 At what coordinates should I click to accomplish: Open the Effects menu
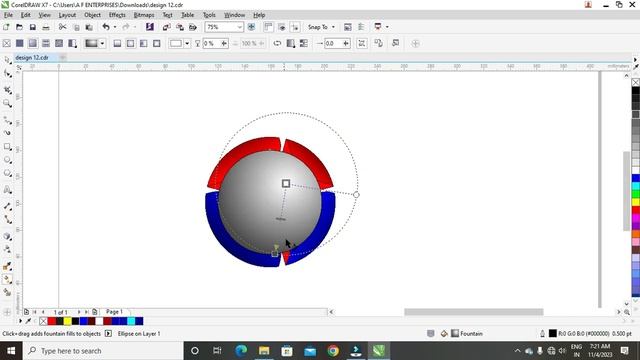click(117, 15)
